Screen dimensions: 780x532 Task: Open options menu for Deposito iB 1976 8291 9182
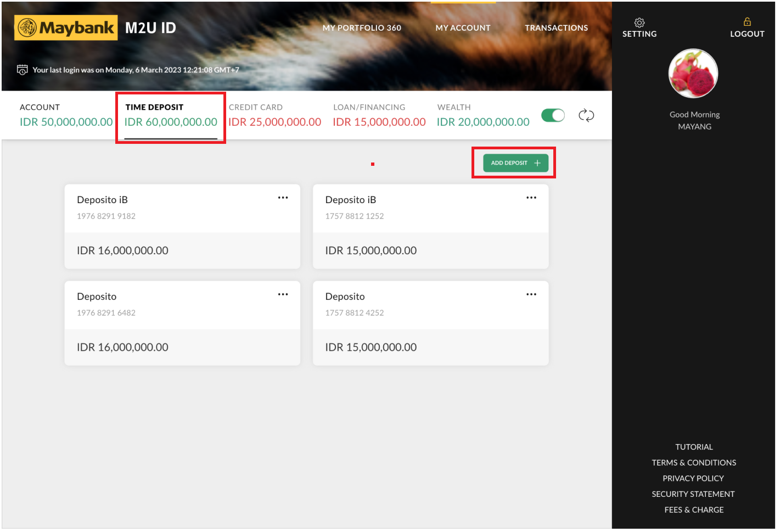pos(283,198)
